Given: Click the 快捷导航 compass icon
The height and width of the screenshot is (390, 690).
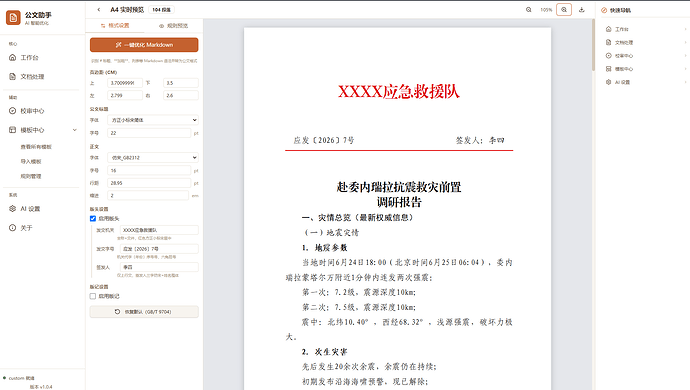Looking at the screenshot, I should [604, 10].
